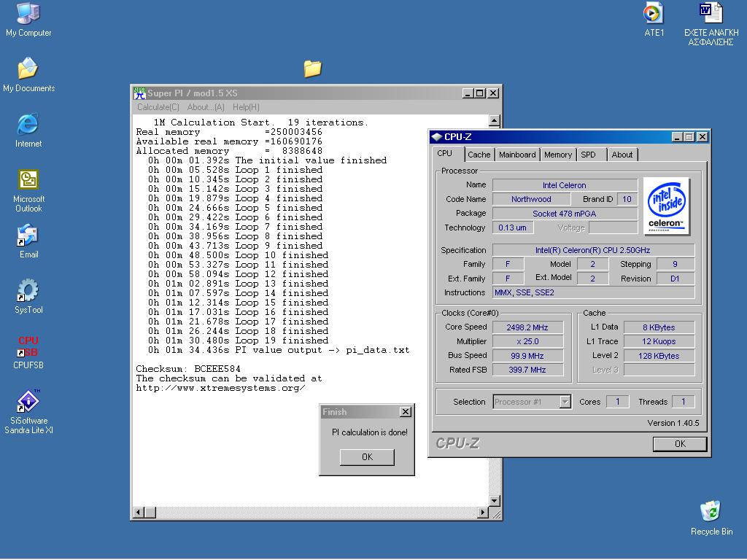Screen dimensions: 747x560
Task: Click OK button in CPU-Z window
Action: (x=680, y=444)
